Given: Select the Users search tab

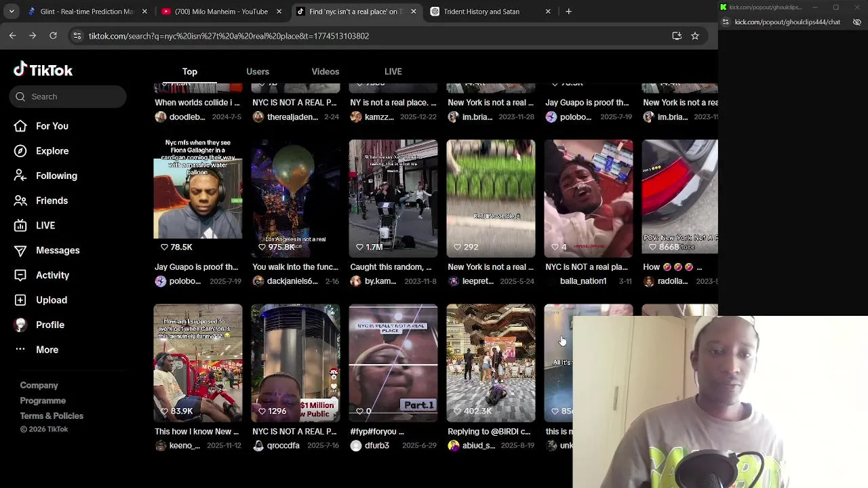Looking at the screenshot, I should [258, 71].
